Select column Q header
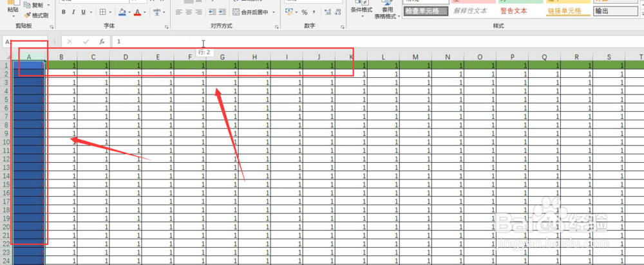The width and height of the screenshot is (644, 265). (x=545, y=57)
